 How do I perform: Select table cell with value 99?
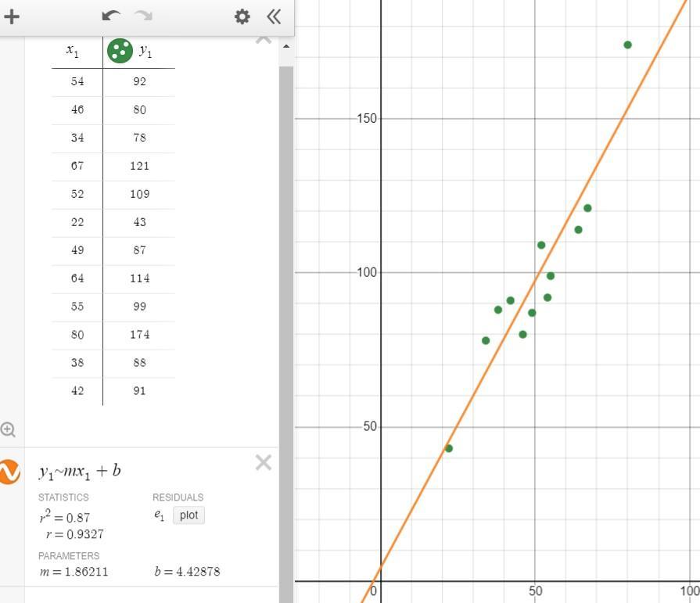pyautogui.click(x=139, y=306)
